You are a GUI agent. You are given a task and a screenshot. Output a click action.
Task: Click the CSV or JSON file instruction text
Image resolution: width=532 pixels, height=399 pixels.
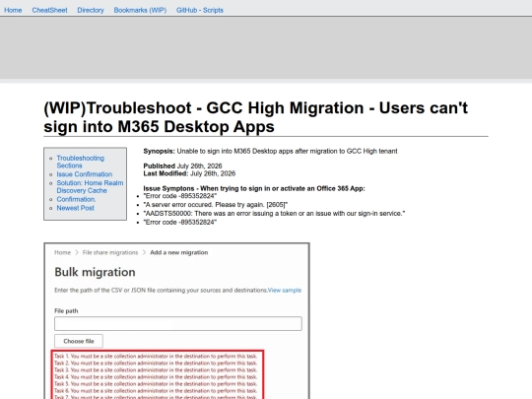(x=161, y=290)
